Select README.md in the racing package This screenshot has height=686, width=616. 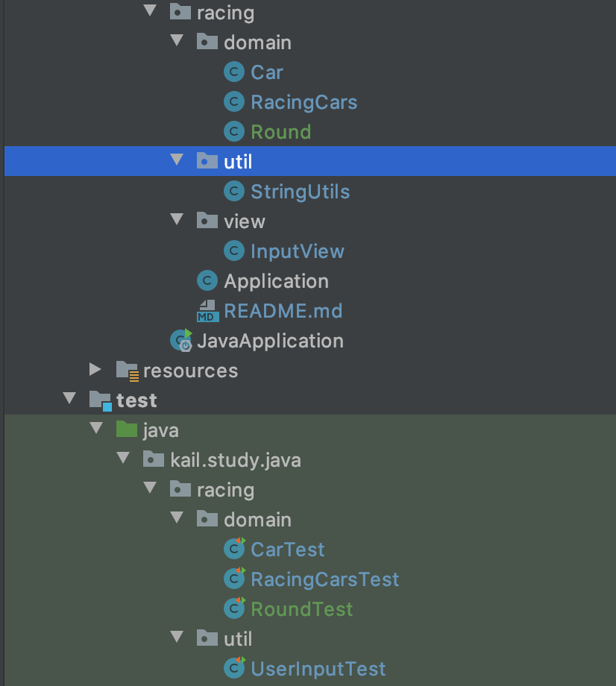click(x=283, y=311)
